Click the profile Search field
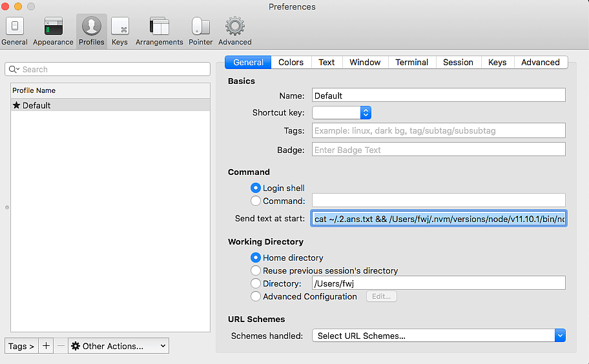The height and width of the screenshot is (364, 589). [107, 69]
